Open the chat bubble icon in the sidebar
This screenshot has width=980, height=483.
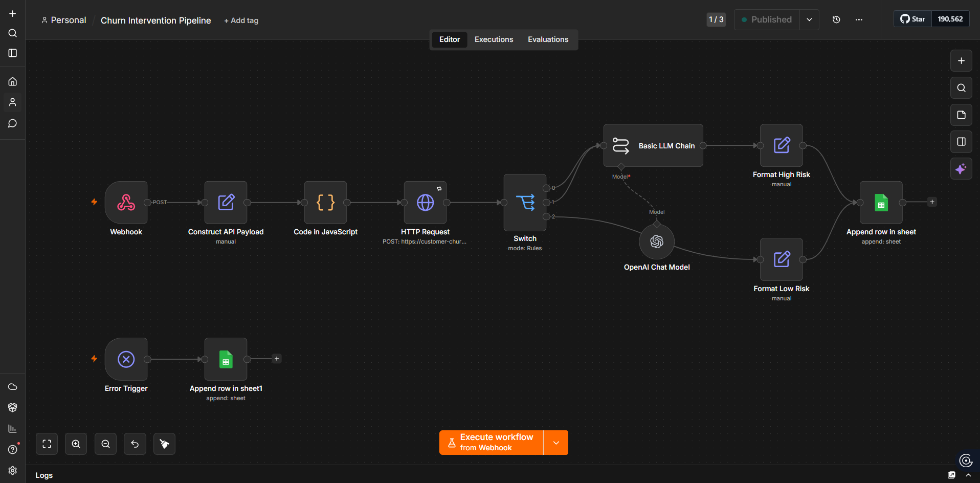point(13,123)
